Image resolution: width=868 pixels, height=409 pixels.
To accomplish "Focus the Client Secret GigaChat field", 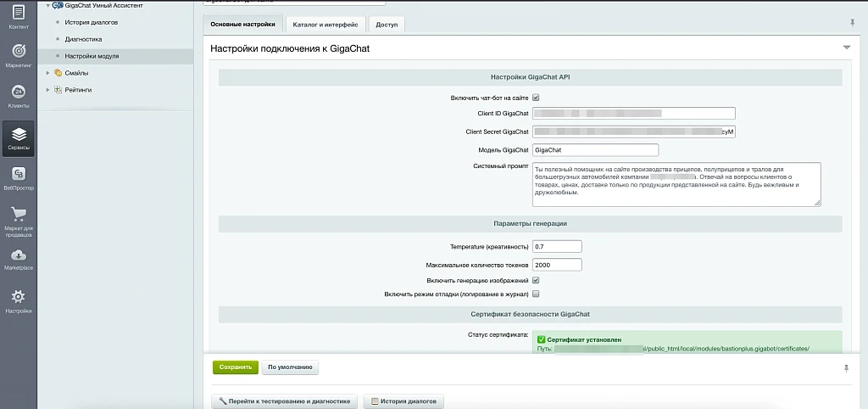I will point(634,132).
